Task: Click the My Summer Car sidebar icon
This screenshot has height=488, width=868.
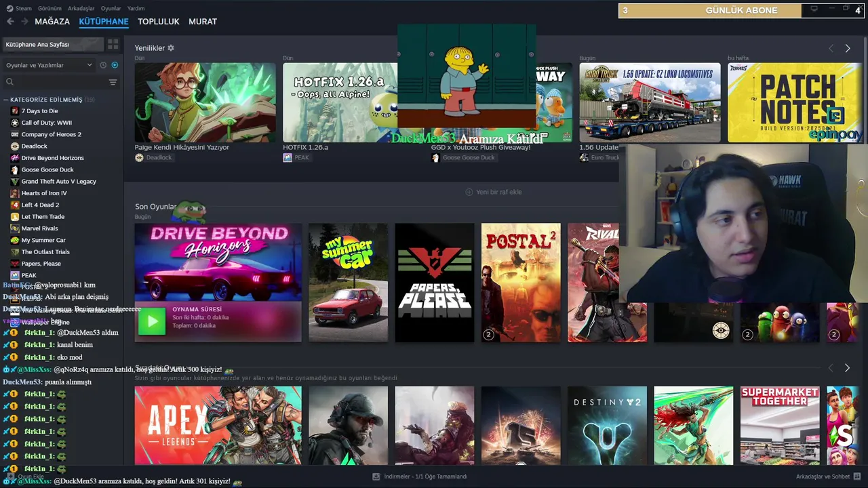Action: (15, 240)
